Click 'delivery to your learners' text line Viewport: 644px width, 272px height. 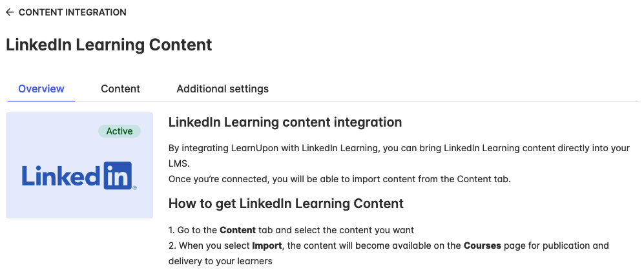click(220, 261)
